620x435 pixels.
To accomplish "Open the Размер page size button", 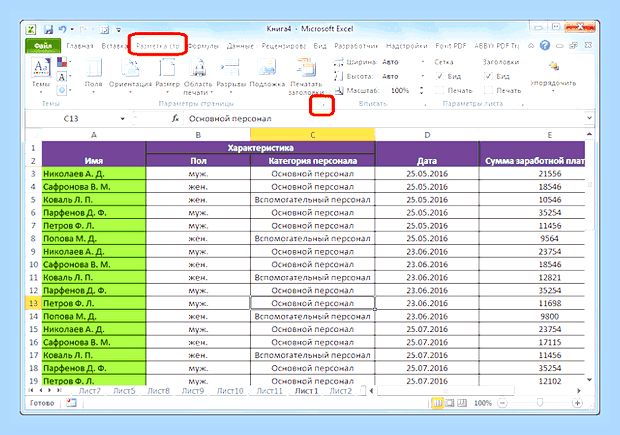I will tap(167, 76).
